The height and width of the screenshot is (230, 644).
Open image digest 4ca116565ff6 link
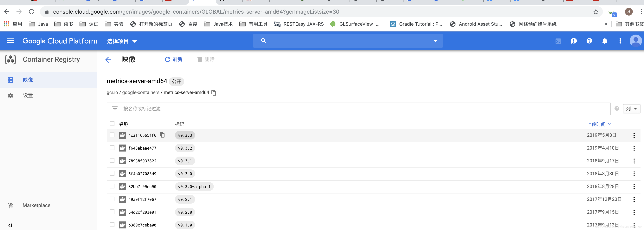142,135
